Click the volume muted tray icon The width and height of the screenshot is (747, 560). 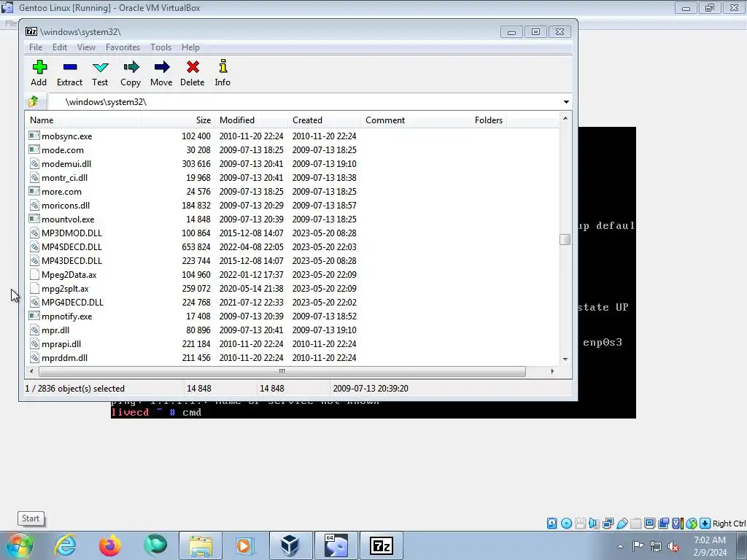673,547
